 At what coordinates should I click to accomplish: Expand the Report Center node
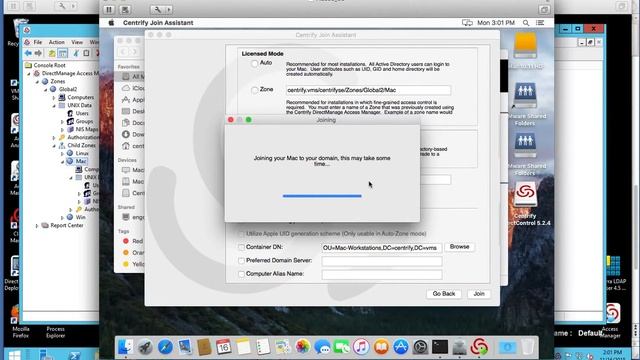pos(37,225)
